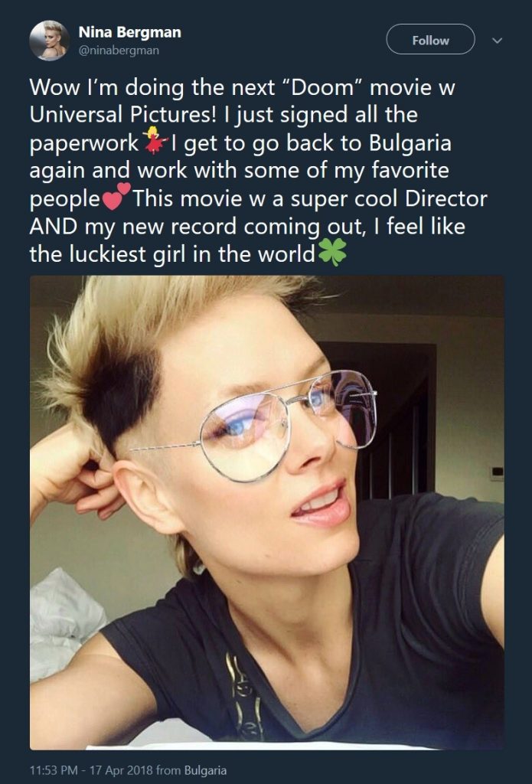Click "Bulgaria" within the tweet body text
532x784 pixels.
coord(410,143)
